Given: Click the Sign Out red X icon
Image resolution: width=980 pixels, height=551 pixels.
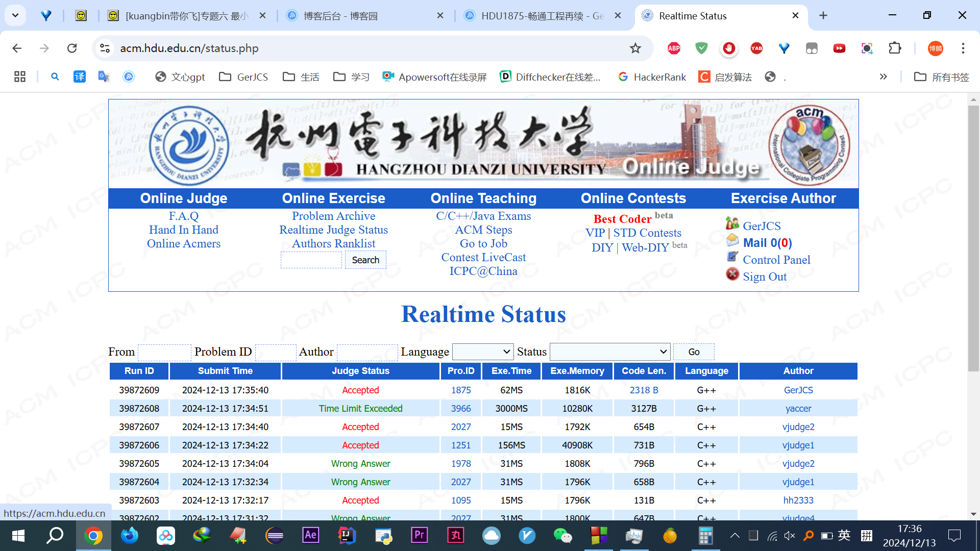Looking at the screenshot, I should click(732, 274).
